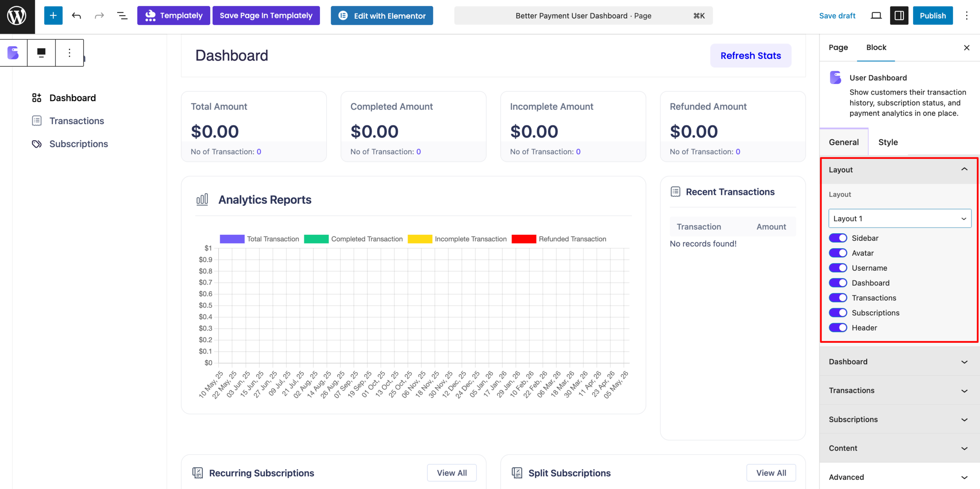Screen dimensions: 980x489
Task: Open command palette for page title
Action: 583,16
